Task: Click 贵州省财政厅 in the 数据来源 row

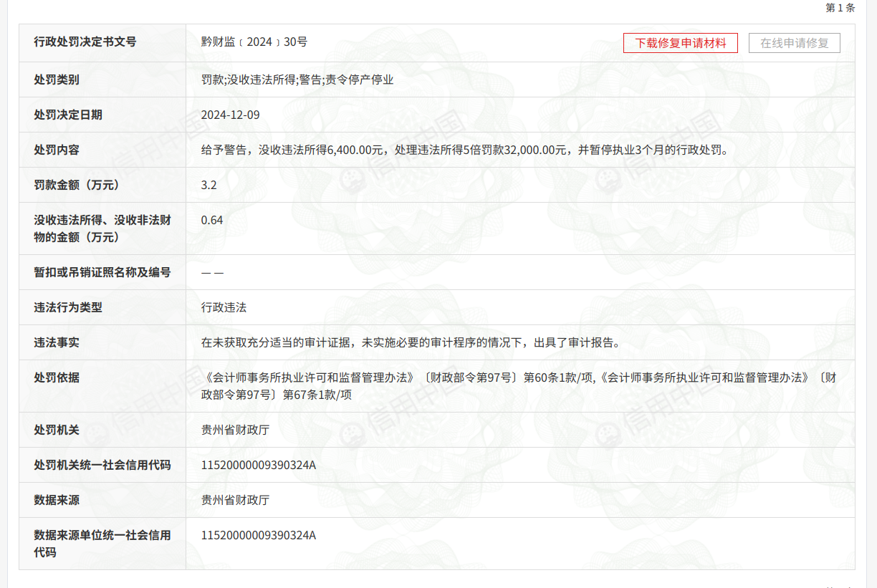Action: pos(235,500)
